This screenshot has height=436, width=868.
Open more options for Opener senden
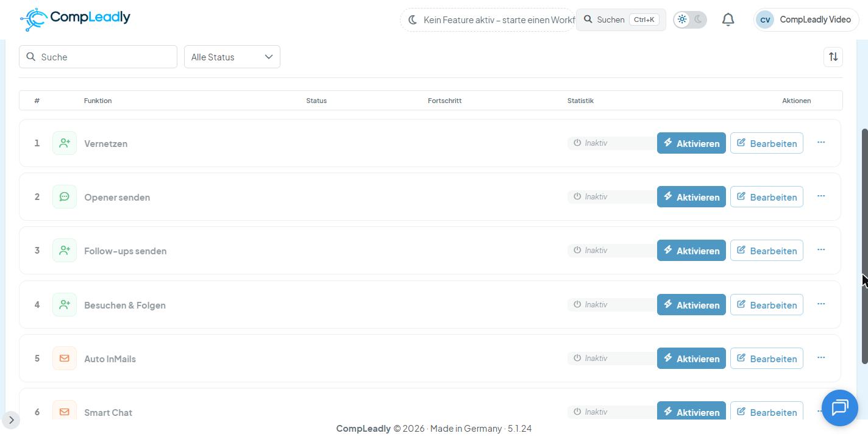coord(821,196)
